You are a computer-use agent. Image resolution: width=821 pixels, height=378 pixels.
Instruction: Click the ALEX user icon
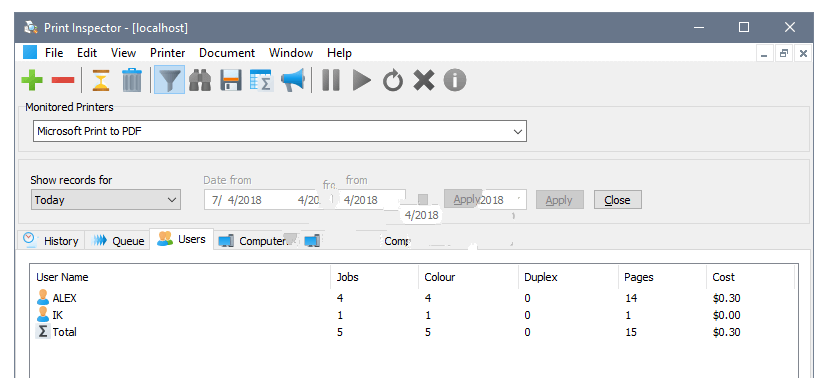pos(43,298)
